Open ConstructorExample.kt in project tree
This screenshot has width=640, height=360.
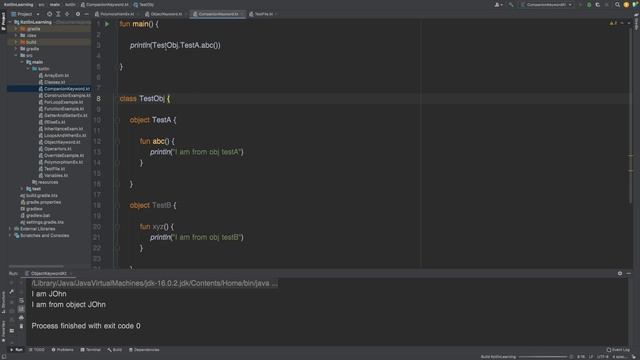(x=67, y=95)
